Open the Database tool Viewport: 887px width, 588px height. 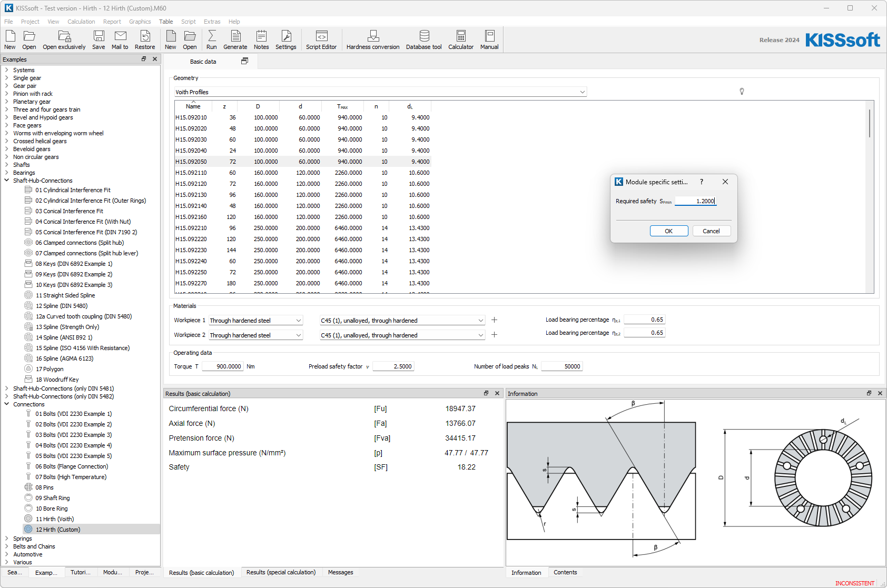click(423, 39)
